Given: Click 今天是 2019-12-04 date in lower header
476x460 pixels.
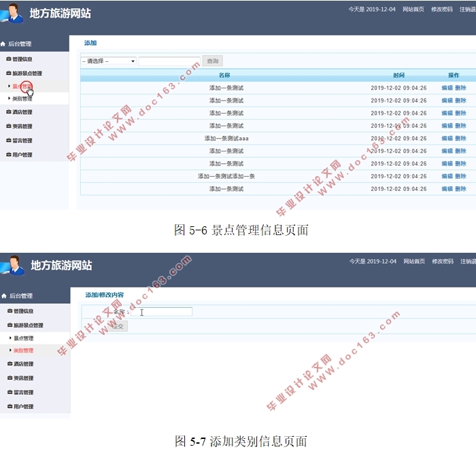Looking at the screenshot, I should (373, 261).
